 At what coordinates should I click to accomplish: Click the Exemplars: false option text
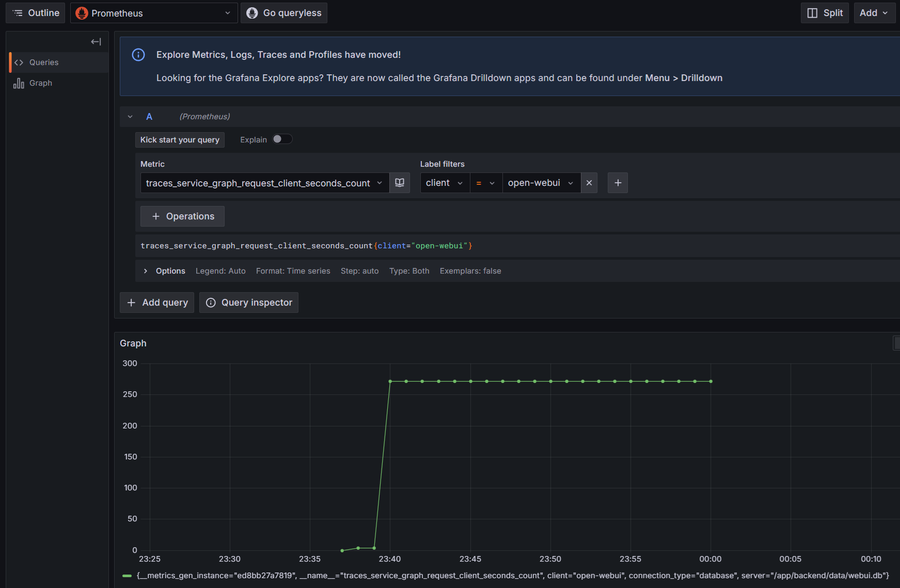(470, 271)
